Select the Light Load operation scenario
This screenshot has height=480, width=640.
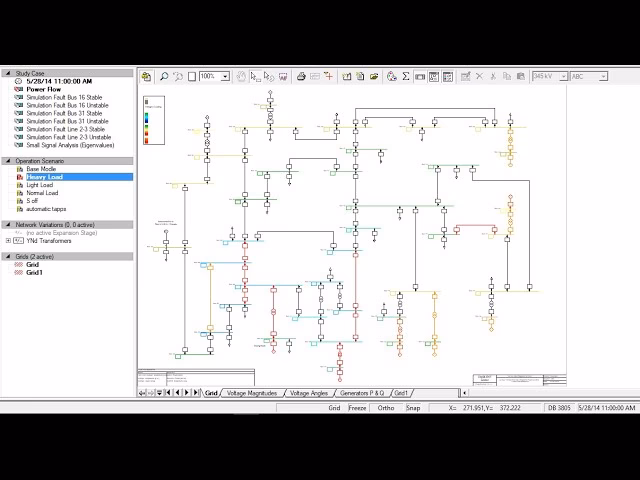(x=40, y=185)
